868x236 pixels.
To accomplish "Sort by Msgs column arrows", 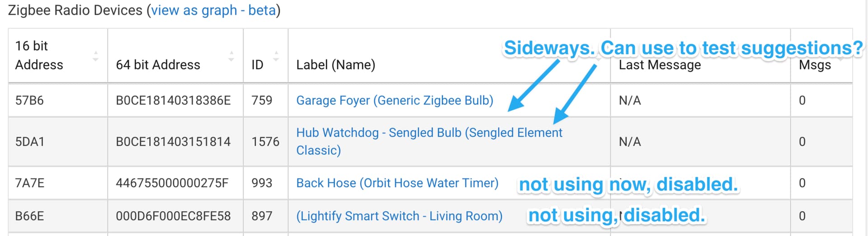I will click(841, 56).
